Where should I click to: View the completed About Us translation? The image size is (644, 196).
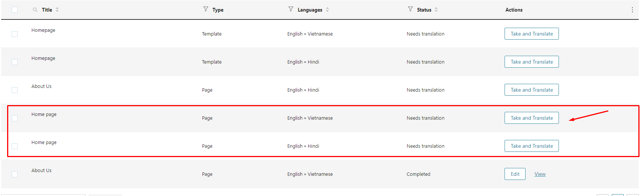pyautogui.click(x=540, y=174)
